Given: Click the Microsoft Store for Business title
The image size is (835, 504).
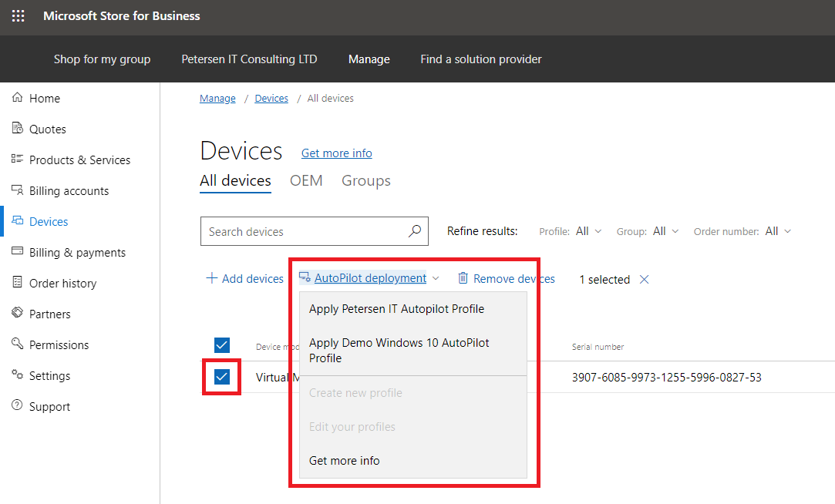Looking at the screenshot, I should [x=121, y=16].
